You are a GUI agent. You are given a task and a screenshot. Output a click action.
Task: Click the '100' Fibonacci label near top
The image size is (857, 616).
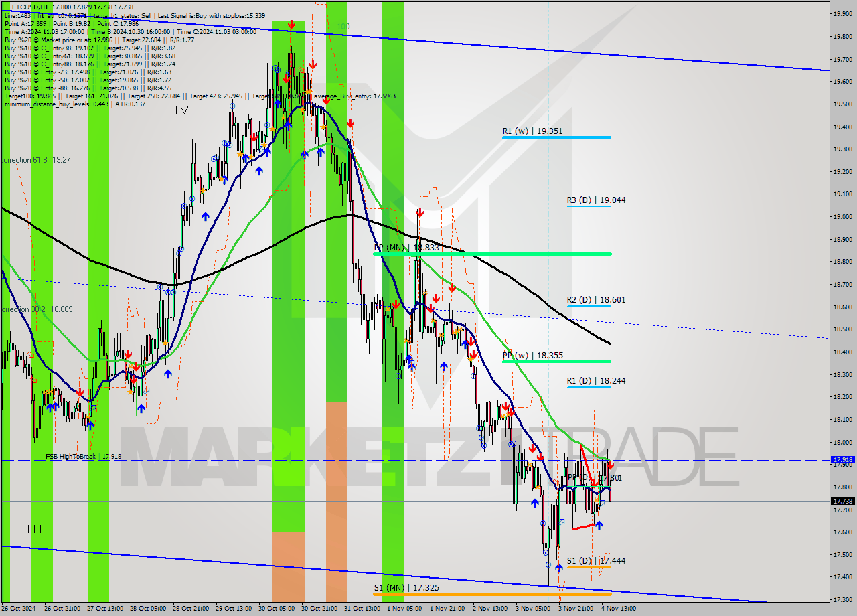point(343,27)
